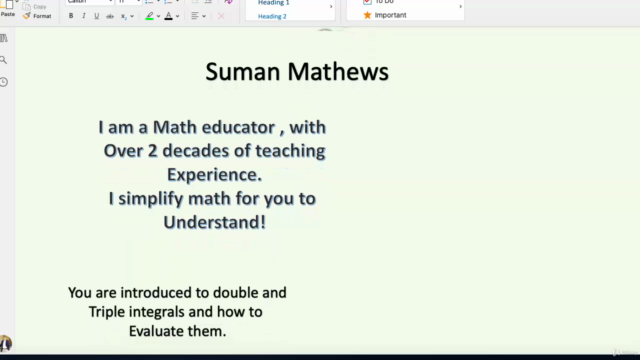This screenshot has width=640, height=360.
Task: Apply the Important star tag
Action: [384, 15]
